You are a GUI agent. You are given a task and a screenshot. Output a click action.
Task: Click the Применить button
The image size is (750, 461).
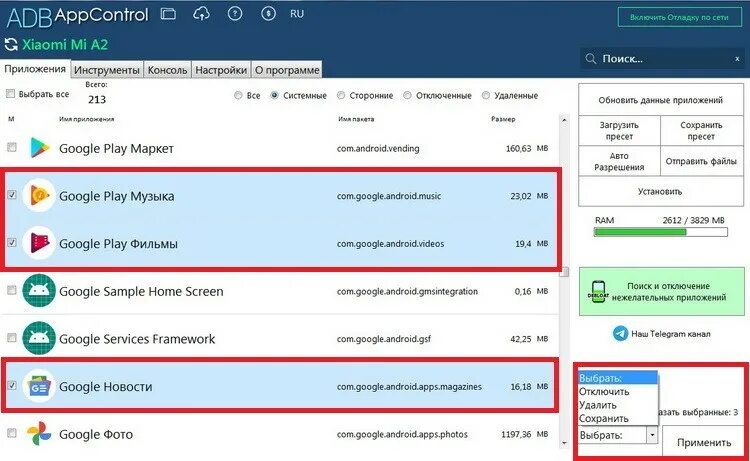704,442
